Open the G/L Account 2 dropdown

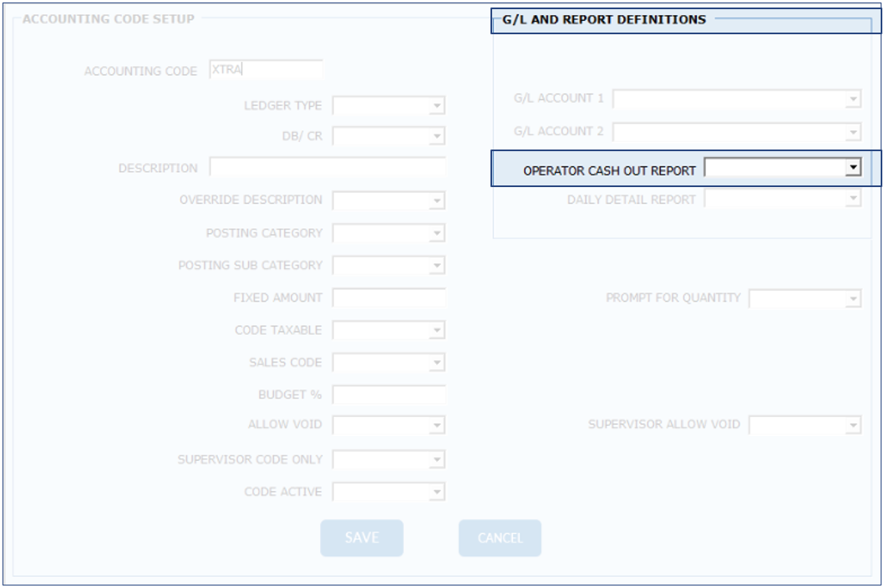852,132
